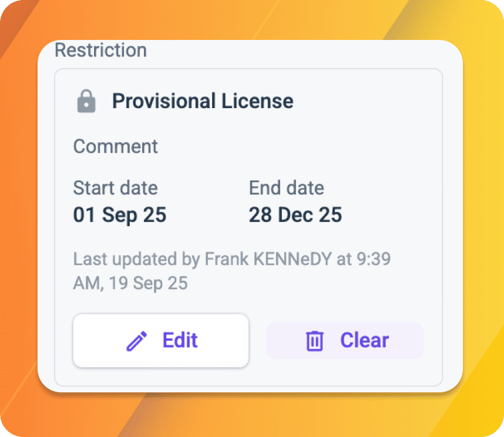Click blank area of the restriction card

[x=386, y=144]
